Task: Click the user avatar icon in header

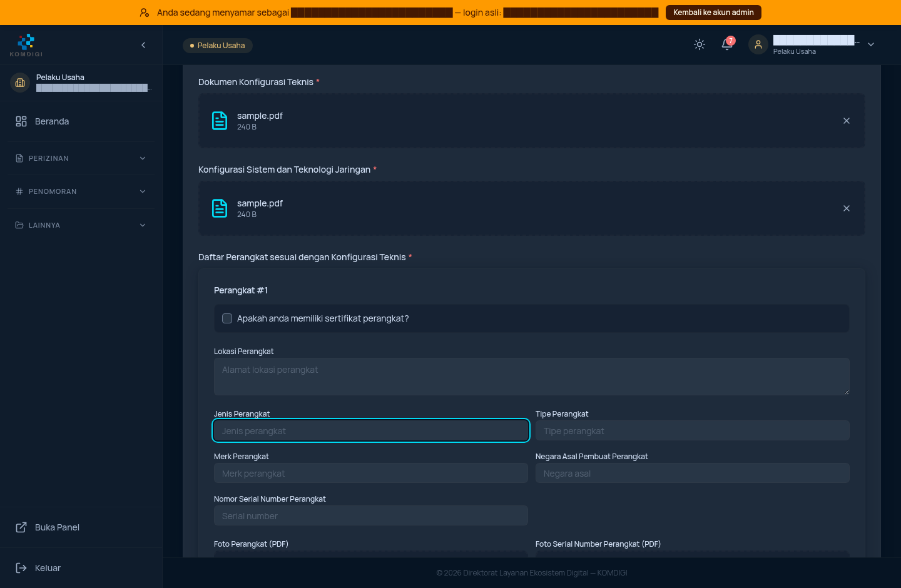Action: point(758,44)
